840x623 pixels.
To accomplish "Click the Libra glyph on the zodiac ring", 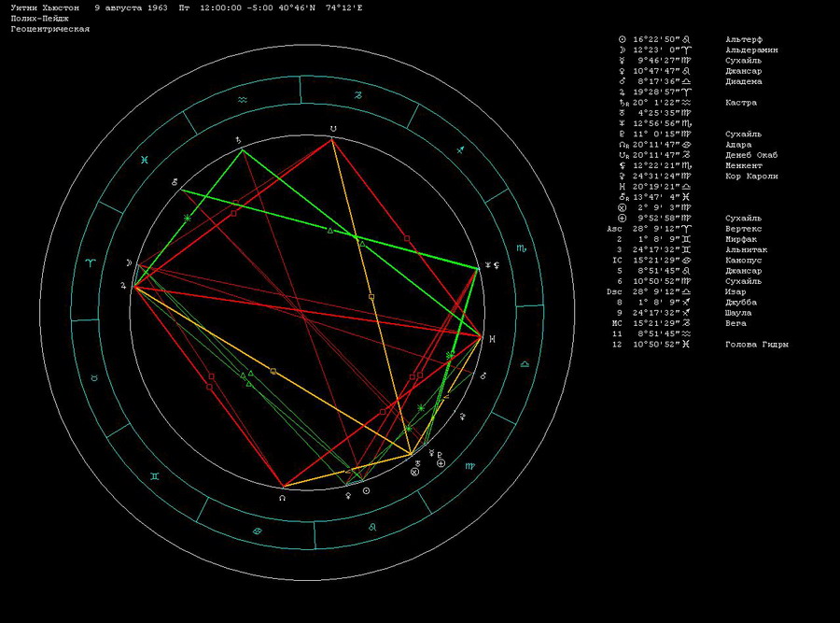I will pos(525,364).
